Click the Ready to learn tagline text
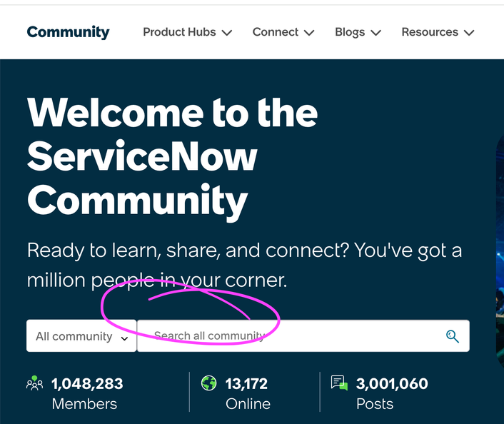The height and width of the screenshot is (424, 504). pyautogui.click(x=244, y=266)
